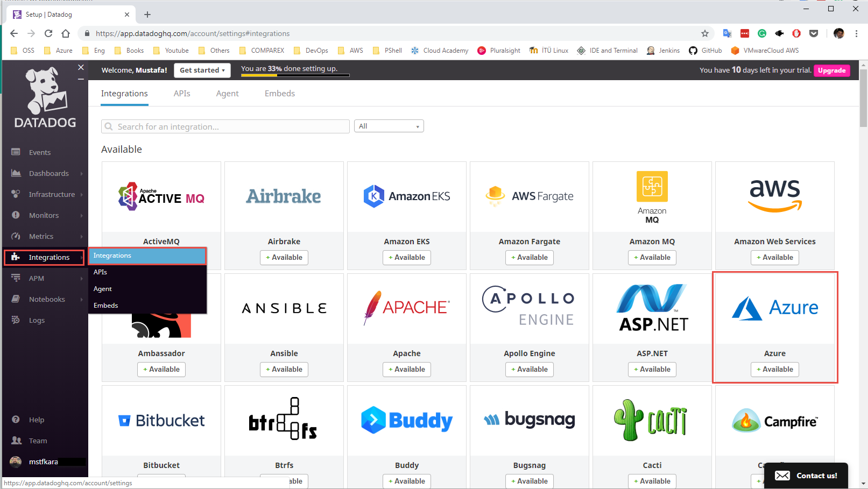The image size is (868, 489).
Task: Open Monitors sidebar icon
Action: (16, 215)
